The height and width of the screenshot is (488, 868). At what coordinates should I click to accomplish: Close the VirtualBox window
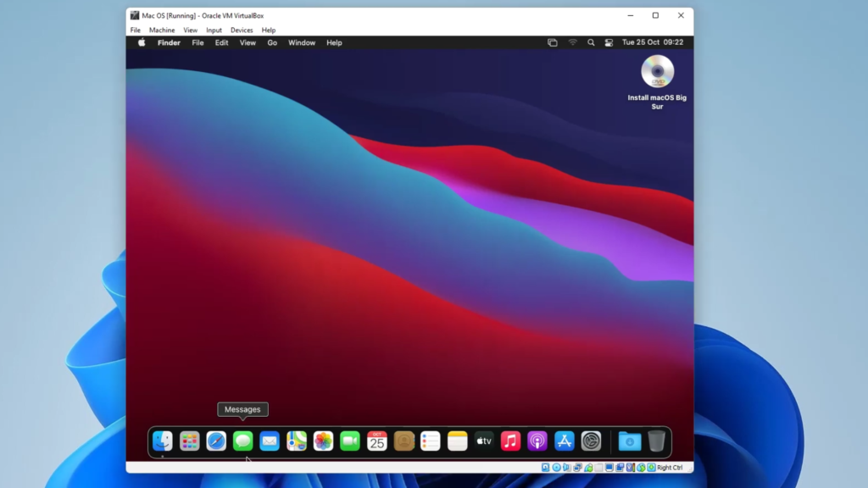[681, 15]
